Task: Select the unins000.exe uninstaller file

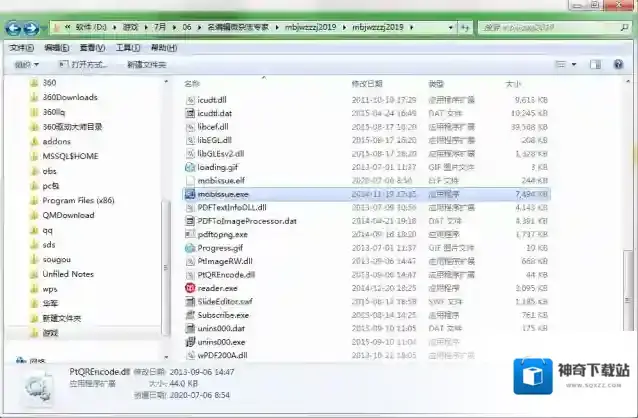Action: [x=221, y=342]
